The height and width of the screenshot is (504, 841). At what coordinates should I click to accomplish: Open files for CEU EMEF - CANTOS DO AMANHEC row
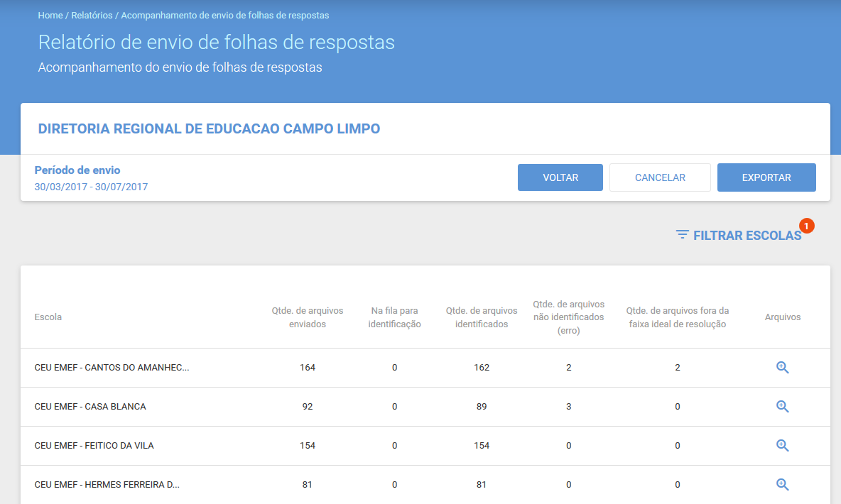coord(783,367)
